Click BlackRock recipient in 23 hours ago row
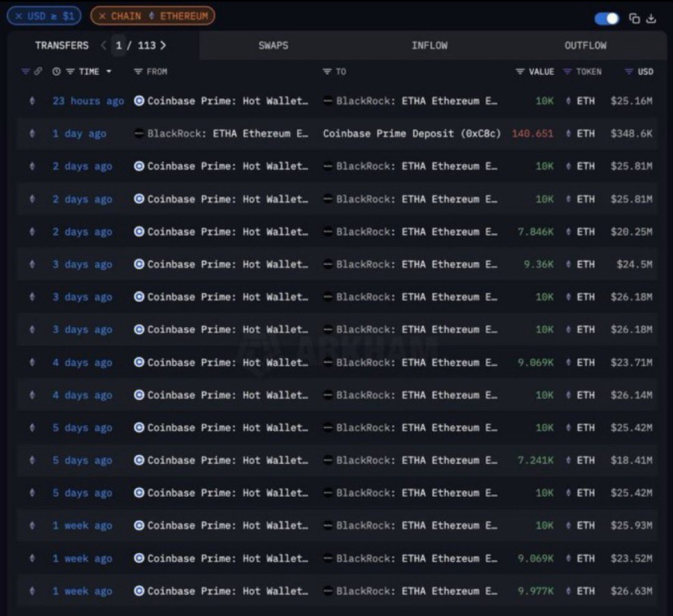Viewport: 673px width, 616px height. tap(416, 101)
